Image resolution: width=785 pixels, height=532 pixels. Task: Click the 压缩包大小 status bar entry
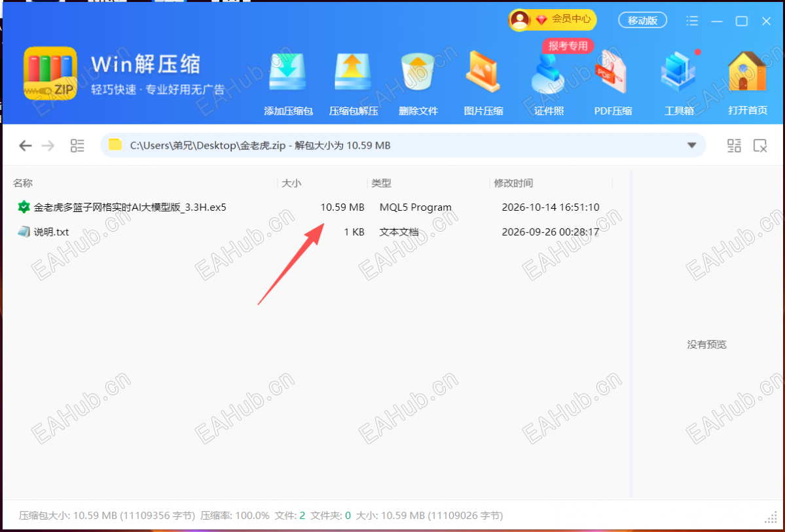(x=107, y=516)
